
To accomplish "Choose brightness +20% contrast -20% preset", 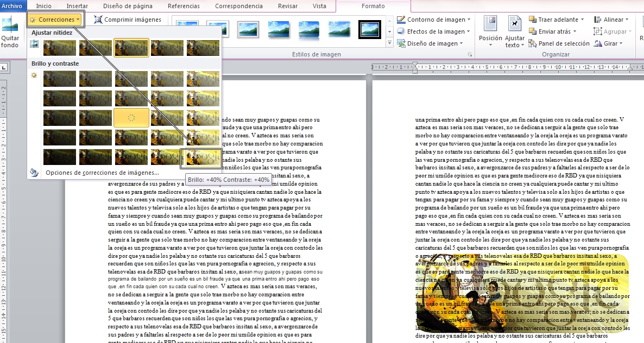I will pos(167,98).
